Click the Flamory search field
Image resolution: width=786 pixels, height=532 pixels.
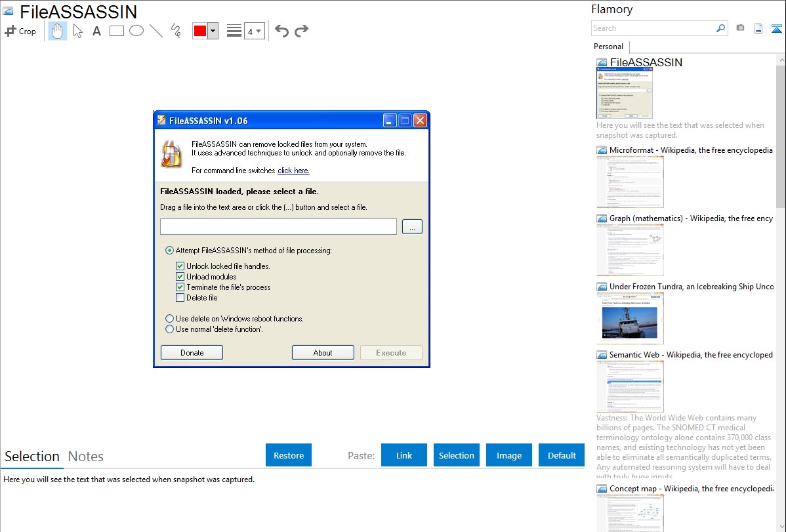point(653,28)
